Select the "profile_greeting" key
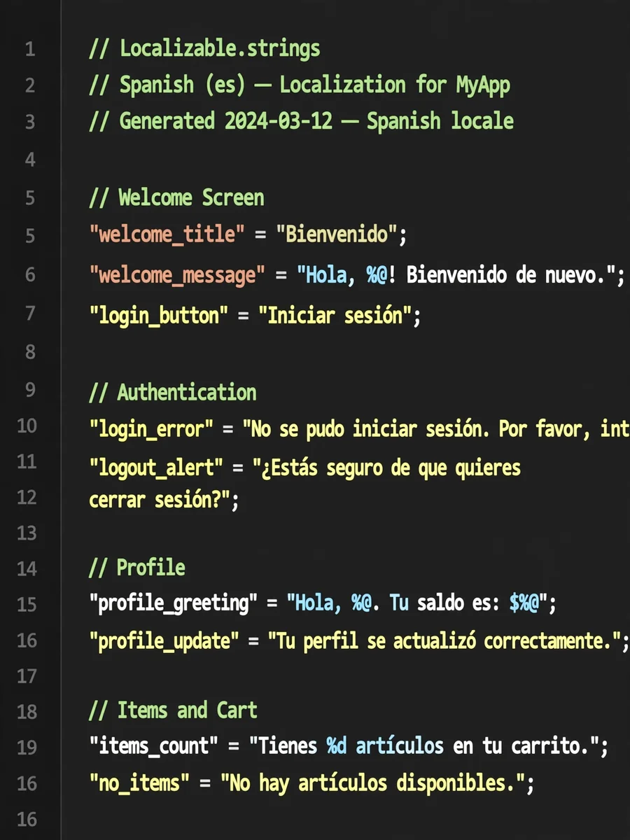This screenshot has height=840, width=630. [173, 603]
